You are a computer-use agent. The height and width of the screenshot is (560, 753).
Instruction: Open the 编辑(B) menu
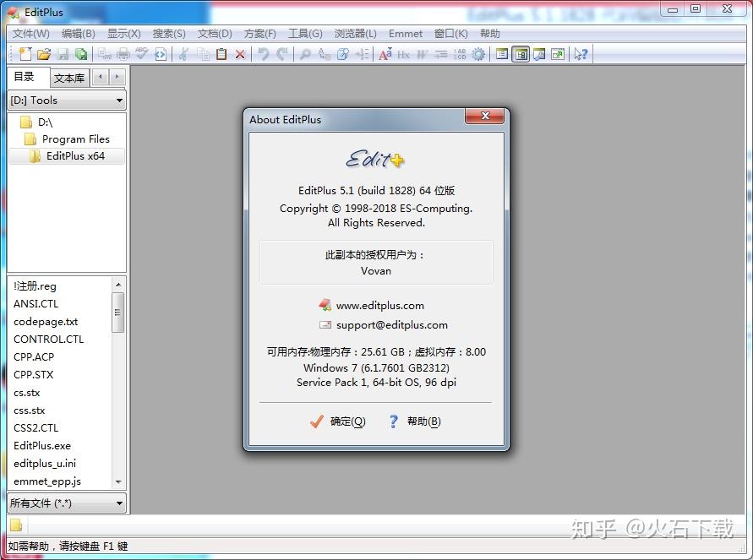point(79,34)
